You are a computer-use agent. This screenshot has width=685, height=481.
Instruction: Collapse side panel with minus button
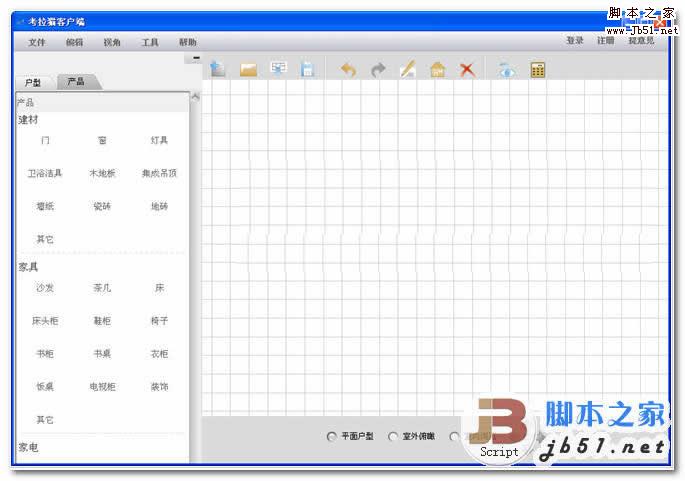click(x=196, y=58)
